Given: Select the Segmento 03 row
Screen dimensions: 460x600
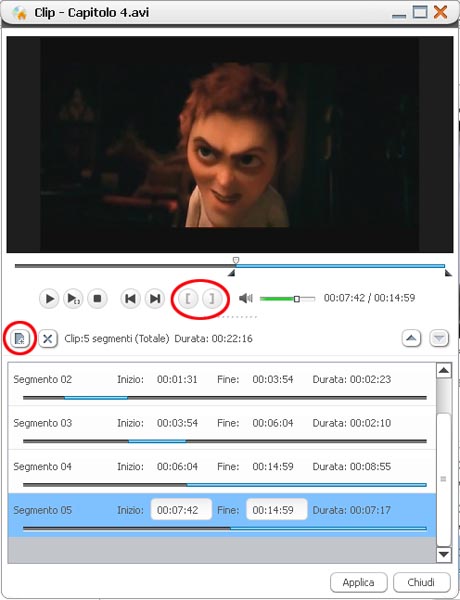Looking at the screenshot, I should coord(222,428).
